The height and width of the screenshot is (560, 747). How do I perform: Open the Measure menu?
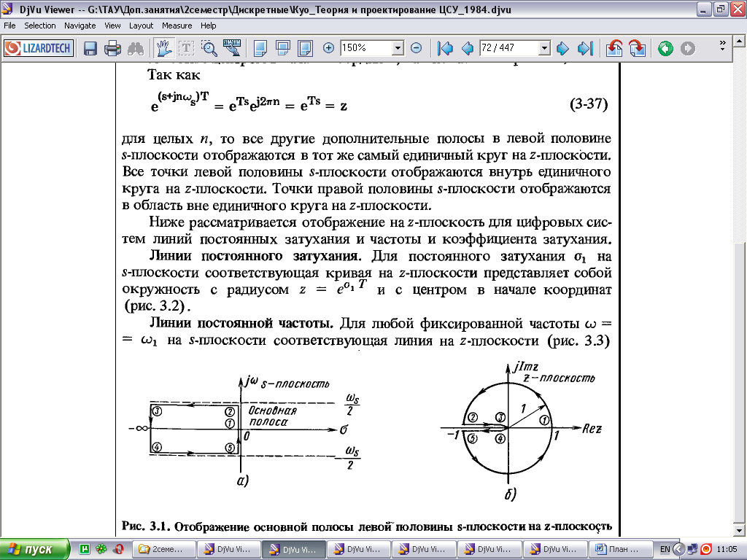tap(177, 26)
